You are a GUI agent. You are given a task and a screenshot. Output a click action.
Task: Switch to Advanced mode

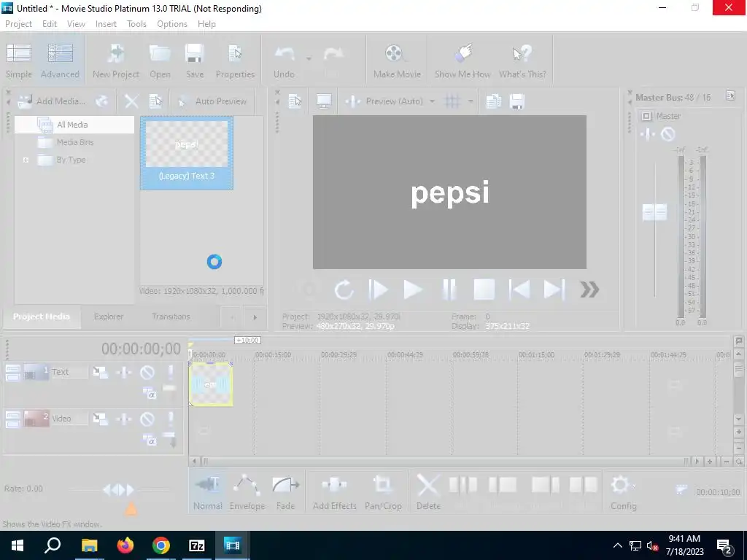tap(60, 61)
